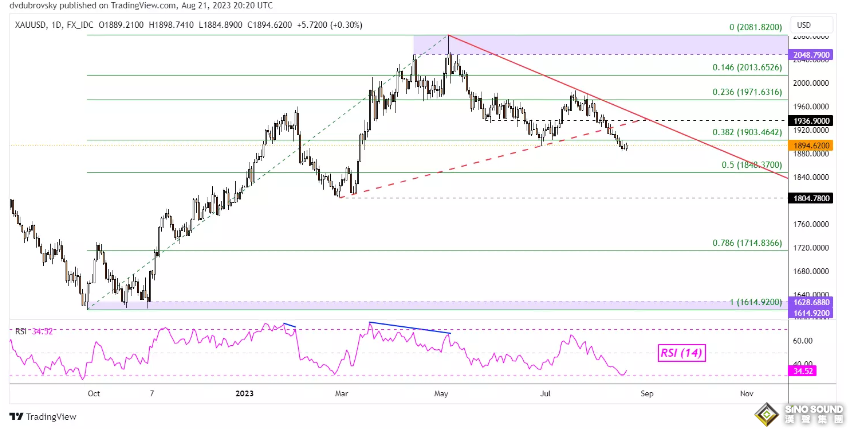853x436 pixels.
Task: Click the 1804.7800 price level label
Action: pos(811,198)
